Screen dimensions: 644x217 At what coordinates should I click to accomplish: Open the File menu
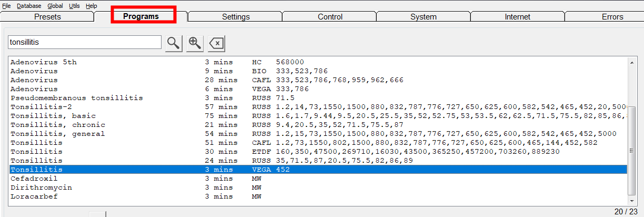6,6
